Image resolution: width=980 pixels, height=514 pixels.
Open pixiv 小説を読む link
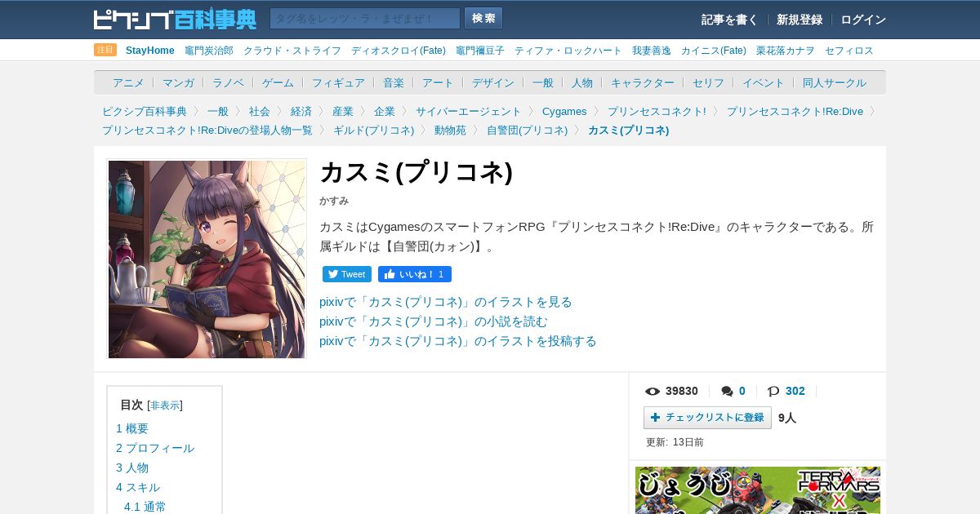click(x=434, y=321)
